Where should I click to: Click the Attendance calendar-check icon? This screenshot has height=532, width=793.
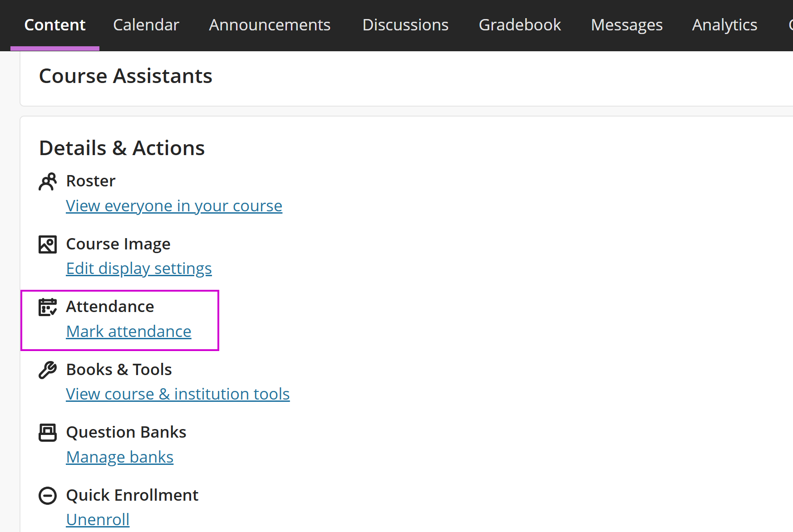[48, 307]
